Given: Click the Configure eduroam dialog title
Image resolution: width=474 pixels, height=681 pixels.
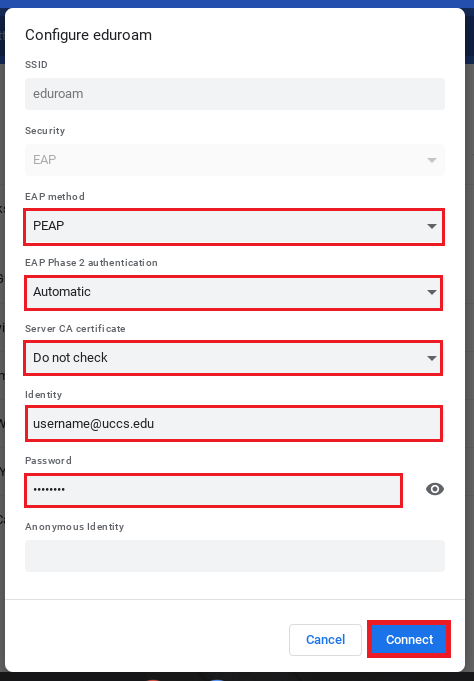Looking at the screenshot, I should tap(89, 35).
